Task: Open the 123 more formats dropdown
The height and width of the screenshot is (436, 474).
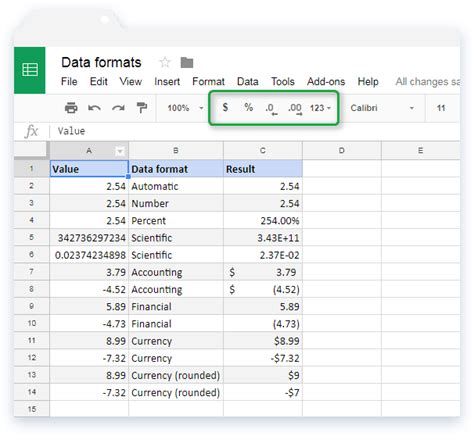Action: 320,108
